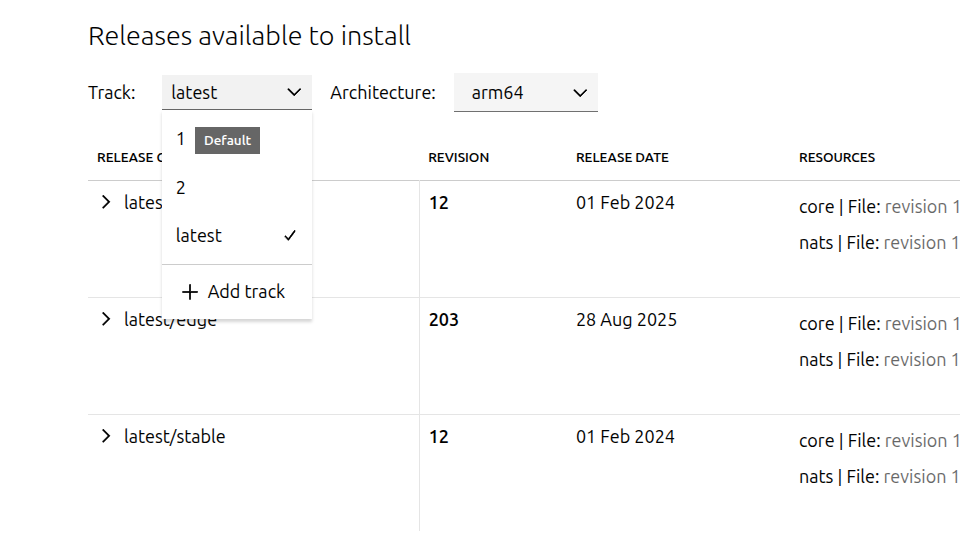Viewport: 960px width, 540px height.
Task: Expand the latest/edge release row
Action: pyautogui.click(x=106, y=320)
